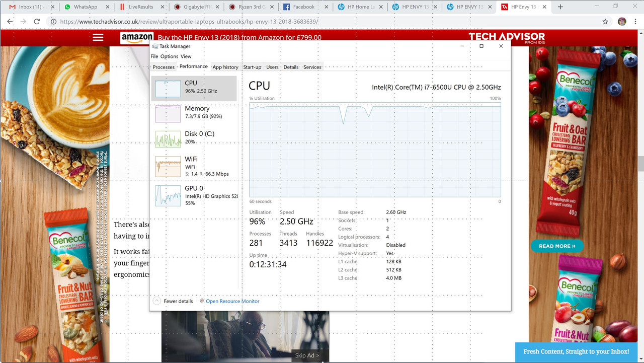Open Task Manager File menu
This screenshot has height=363, width=644.
154,56
